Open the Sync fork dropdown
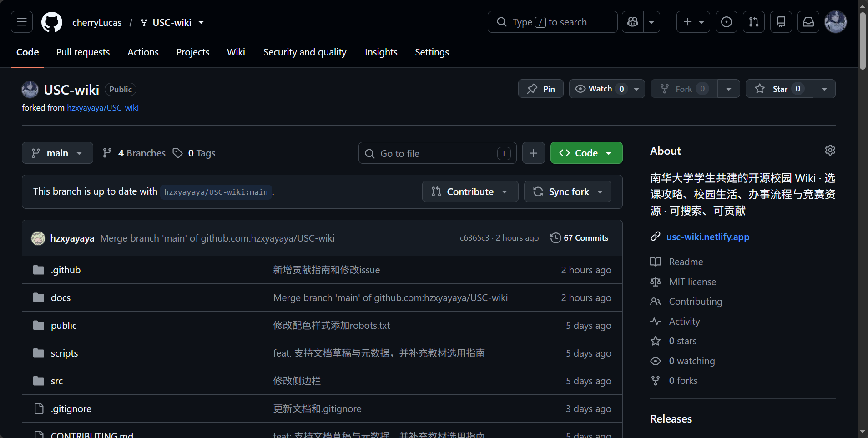Viewport: 868px width, 438px height. click(x=567, y=192)
